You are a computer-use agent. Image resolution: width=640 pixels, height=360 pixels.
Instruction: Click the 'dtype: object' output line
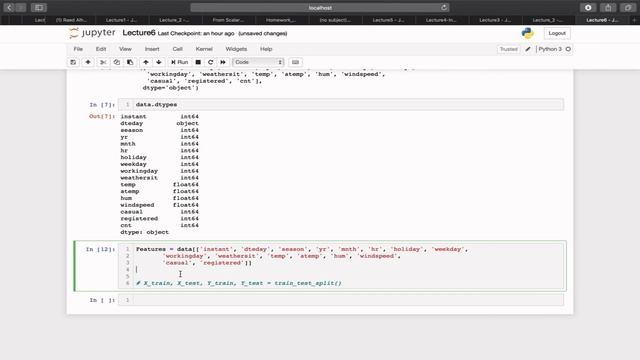(144, 232)
